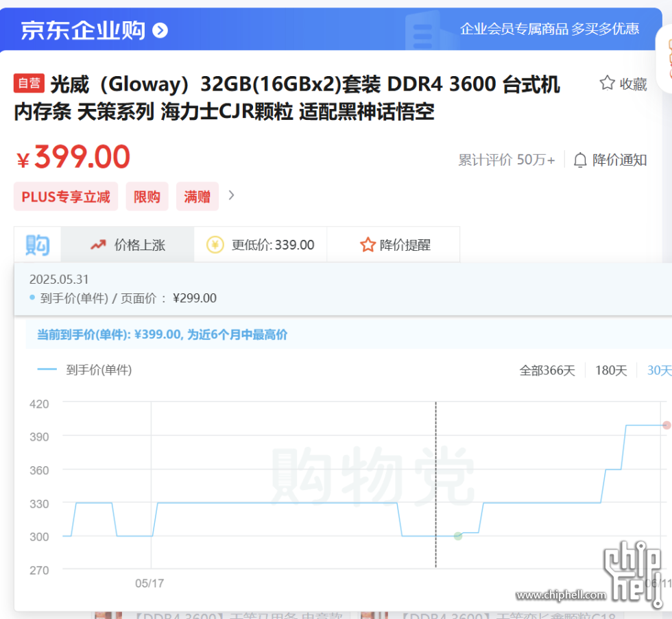Switch chart range to 30天

660,370
